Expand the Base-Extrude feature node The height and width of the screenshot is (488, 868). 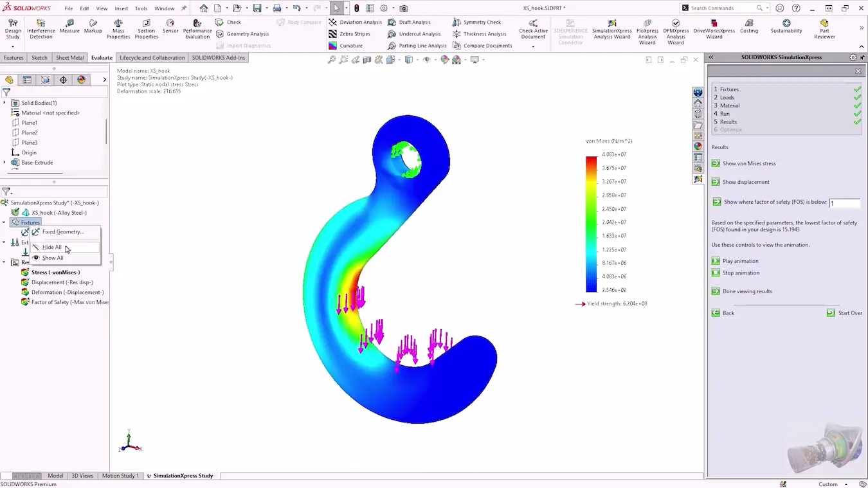tap(5, 163)
